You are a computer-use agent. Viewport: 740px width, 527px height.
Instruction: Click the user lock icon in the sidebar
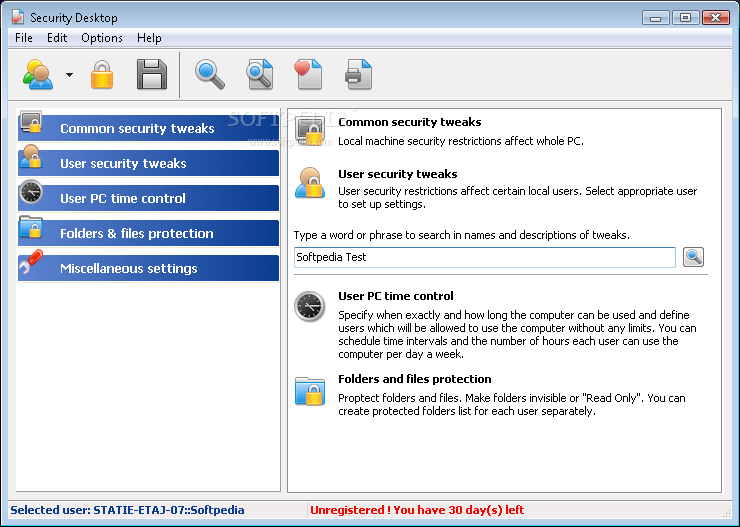(32, 157)
